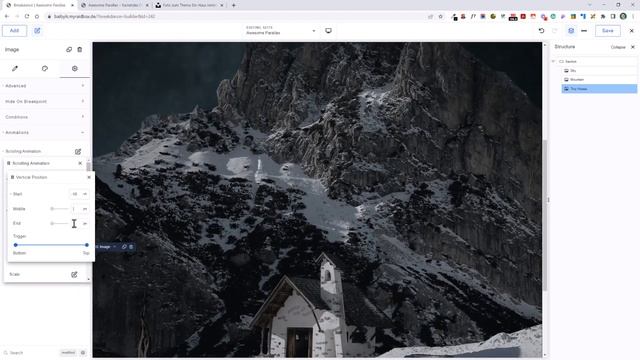
Task: Switch to Breakdance Awesome Parallax browser tab
Action: (40, 5)
